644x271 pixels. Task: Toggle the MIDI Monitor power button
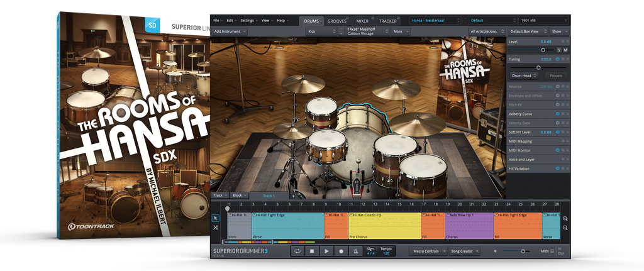[x=558, y=150]
